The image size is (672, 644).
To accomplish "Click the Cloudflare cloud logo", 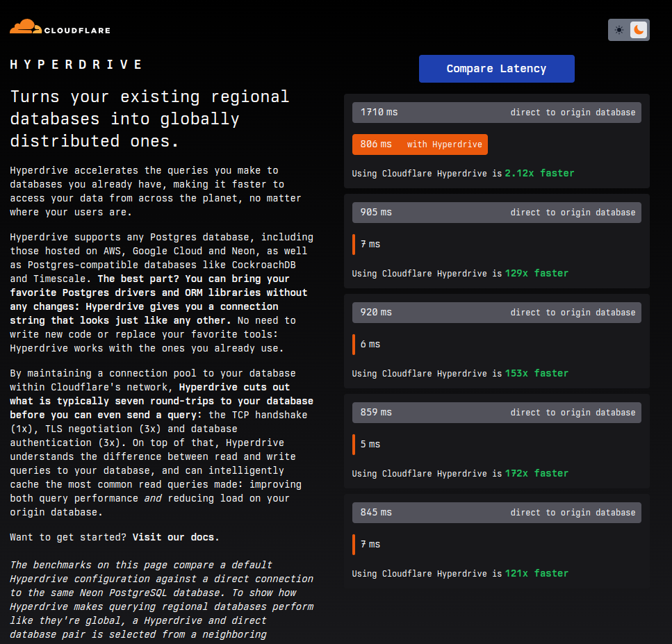I will pyautogui.click(x=26, y=26).
